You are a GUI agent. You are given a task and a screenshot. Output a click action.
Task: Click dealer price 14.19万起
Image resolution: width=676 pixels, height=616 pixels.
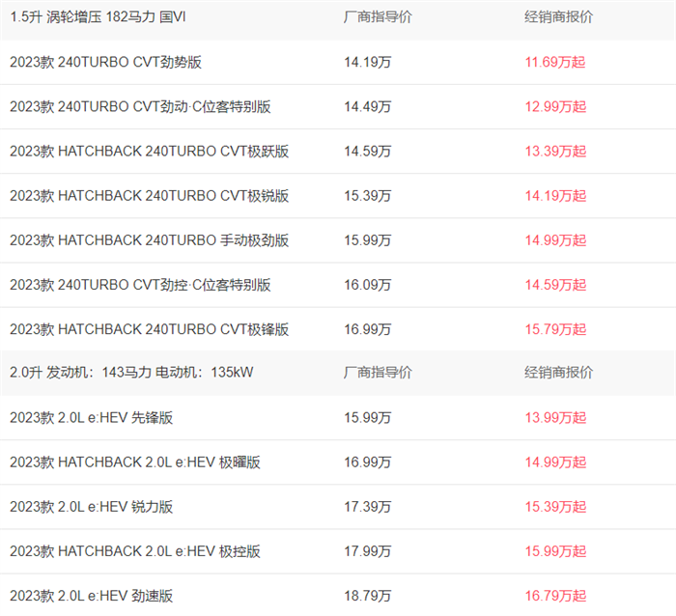(x=555, y=196)
